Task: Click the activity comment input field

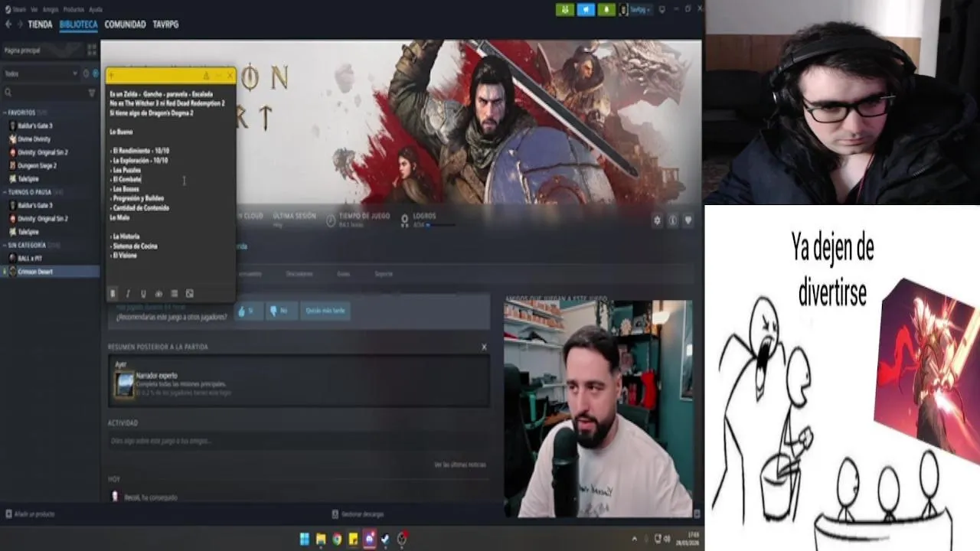Action: click(298, 441)
